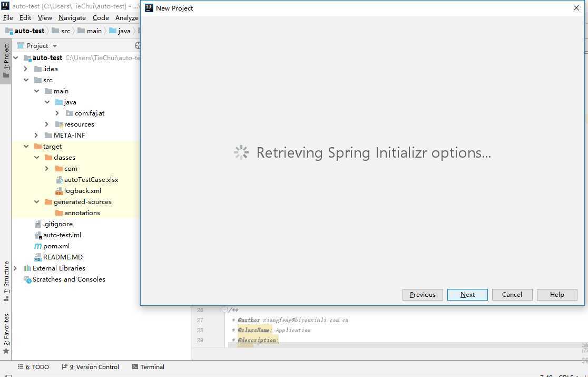This screenshot has height=377, width=588.
Task: Collapse the java folder arrow
Action: (x=47, y=102)
